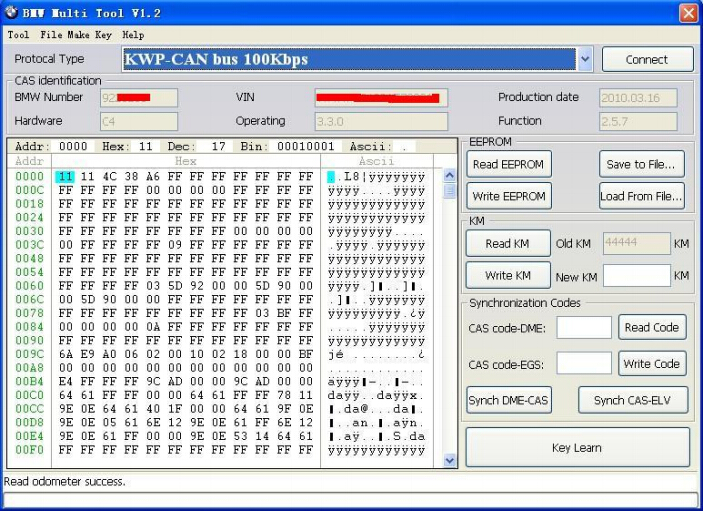704x512 pixels.
Task: Click the Read EEPROM button
Action: (x=508, y=164)
